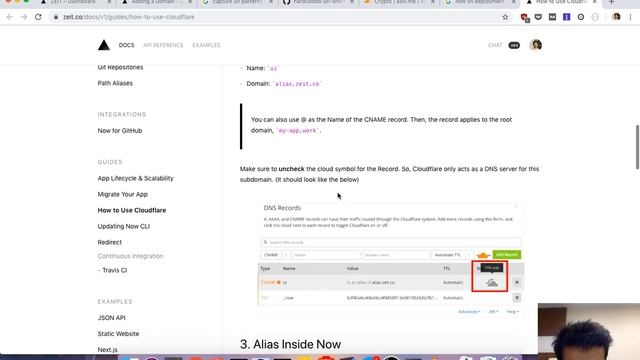This screenshot has width=640, height=360.
Task: Click the 3. Alias Inside Now heading
Action: coord(290,344)
